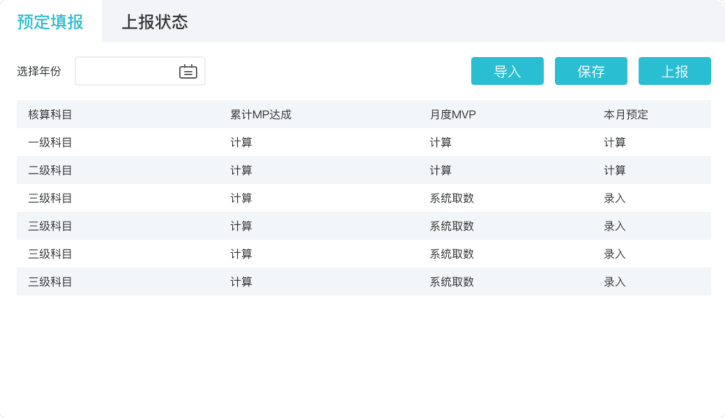Click 录入 in the first 三级科目 row

615,198
